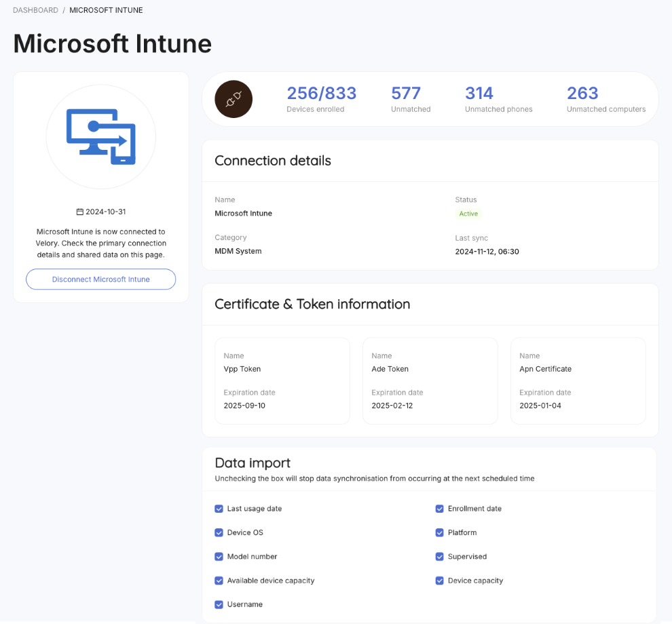This screenshot has width=672, height=624.
Task: Click the Connection details heading
Action: click(273, 161)
